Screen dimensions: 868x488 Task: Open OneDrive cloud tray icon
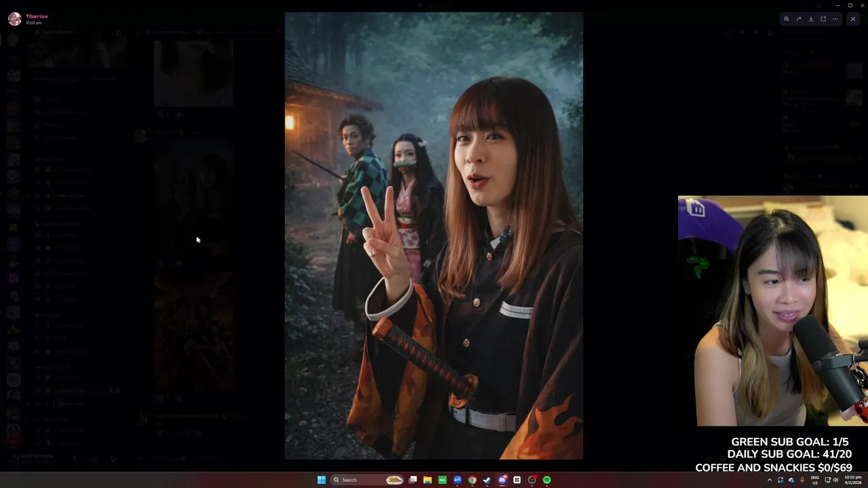tap(791, 480)
